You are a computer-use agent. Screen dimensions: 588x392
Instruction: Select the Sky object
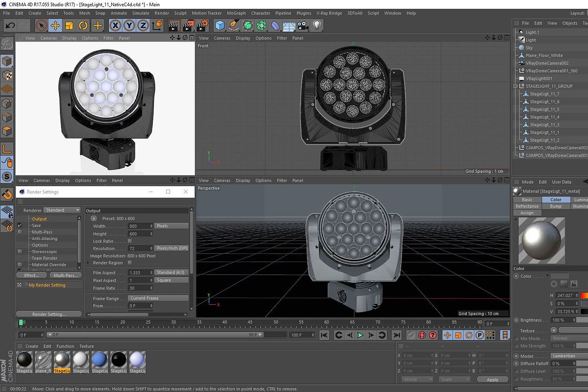click(529, 48)
